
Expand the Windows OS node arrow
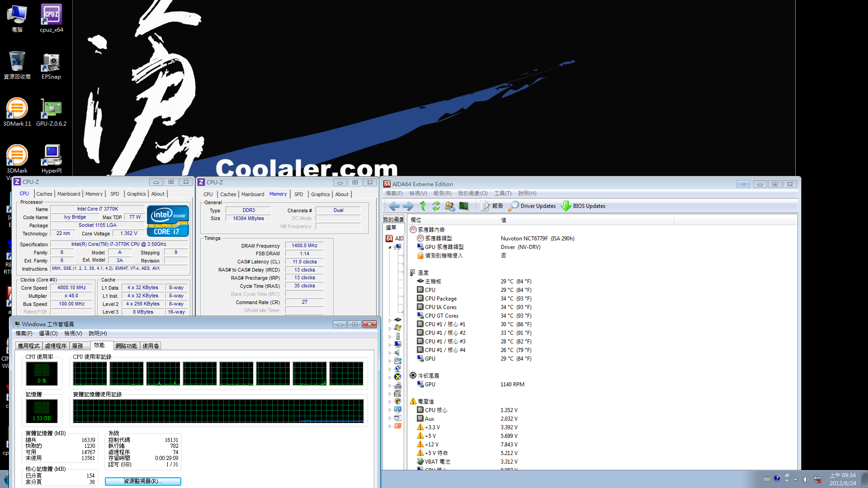pos(390,328)
